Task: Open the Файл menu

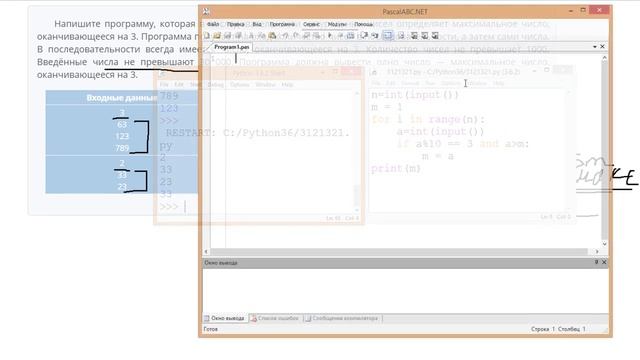Action: (213, 24)
